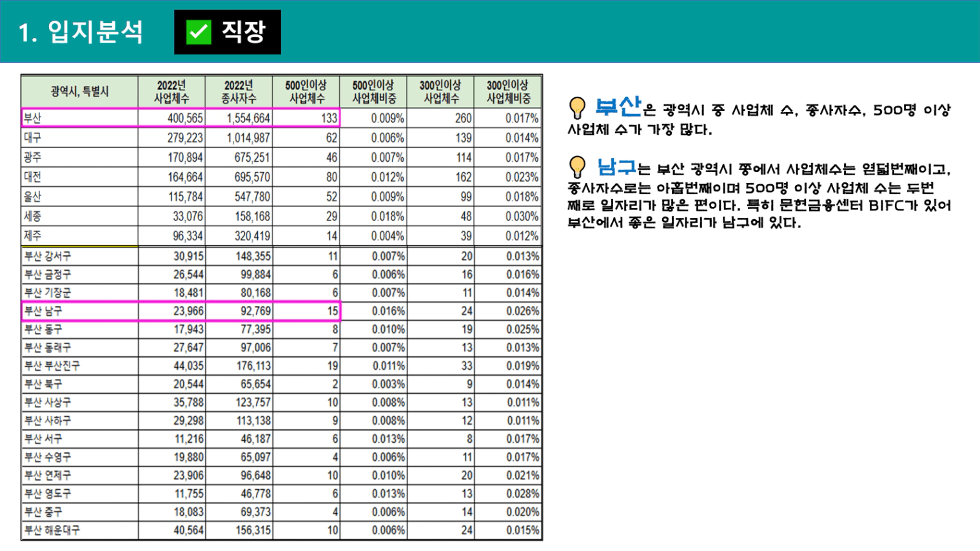Select cell value 148,355
This screenshot has width=980, height=551.
(253, 256)
